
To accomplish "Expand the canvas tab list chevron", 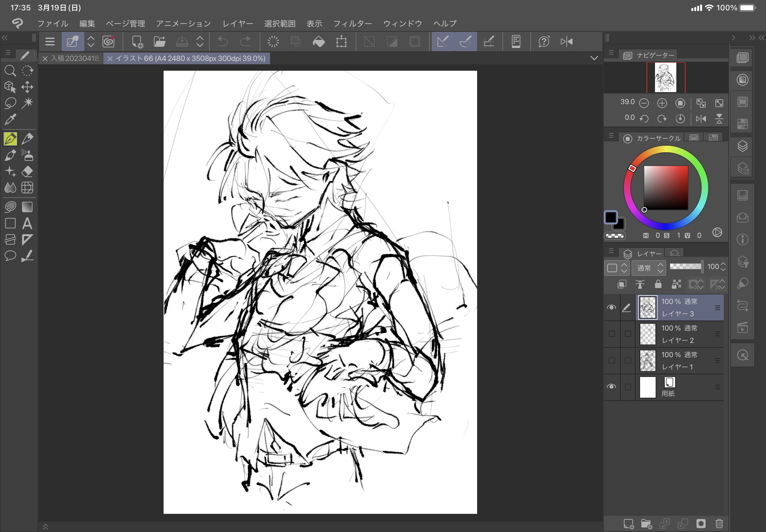I will click(594, 58).
